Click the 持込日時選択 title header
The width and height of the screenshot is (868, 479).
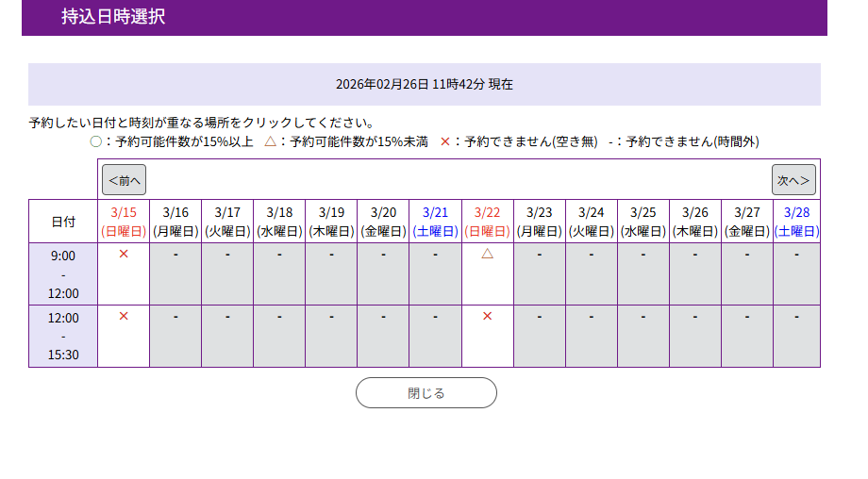tap(113, 17)
